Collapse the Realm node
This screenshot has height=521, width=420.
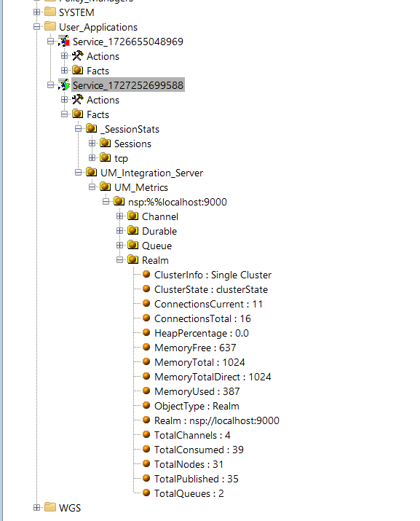tap(120, 260)
